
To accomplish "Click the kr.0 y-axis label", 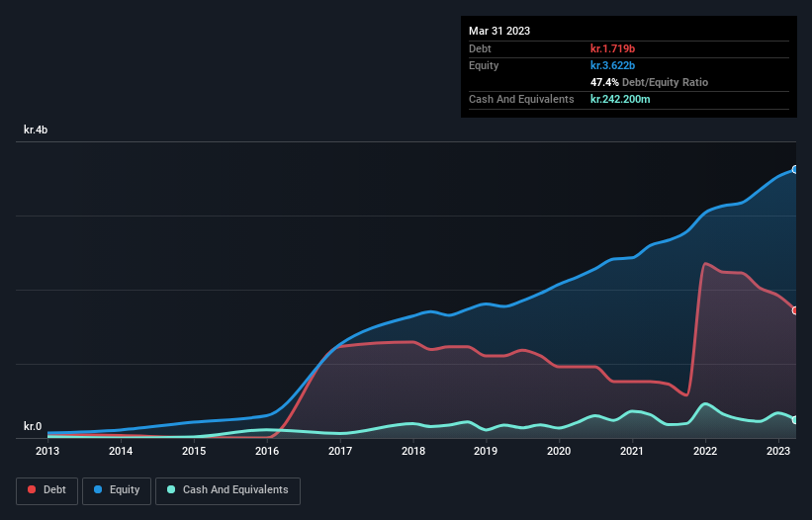I will point(33,426).
